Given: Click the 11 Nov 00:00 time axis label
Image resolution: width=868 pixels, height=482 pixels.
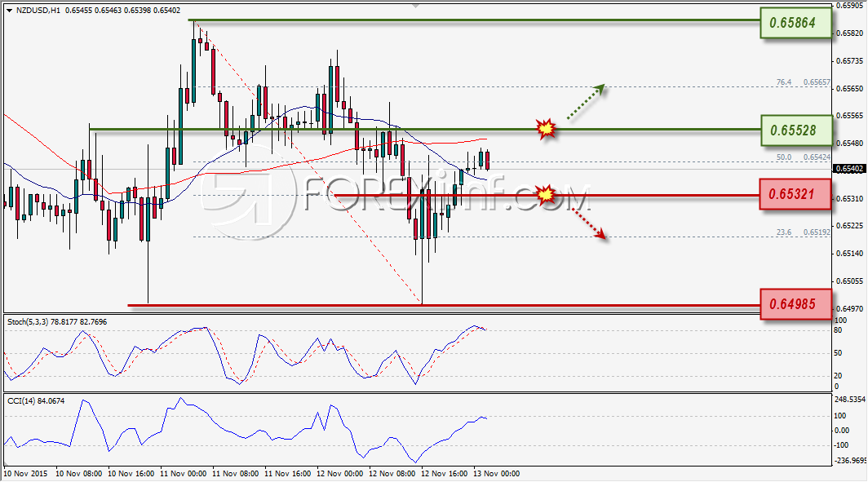Looking at the screenshot, I should pyautogui.click(x=184, y=474).
